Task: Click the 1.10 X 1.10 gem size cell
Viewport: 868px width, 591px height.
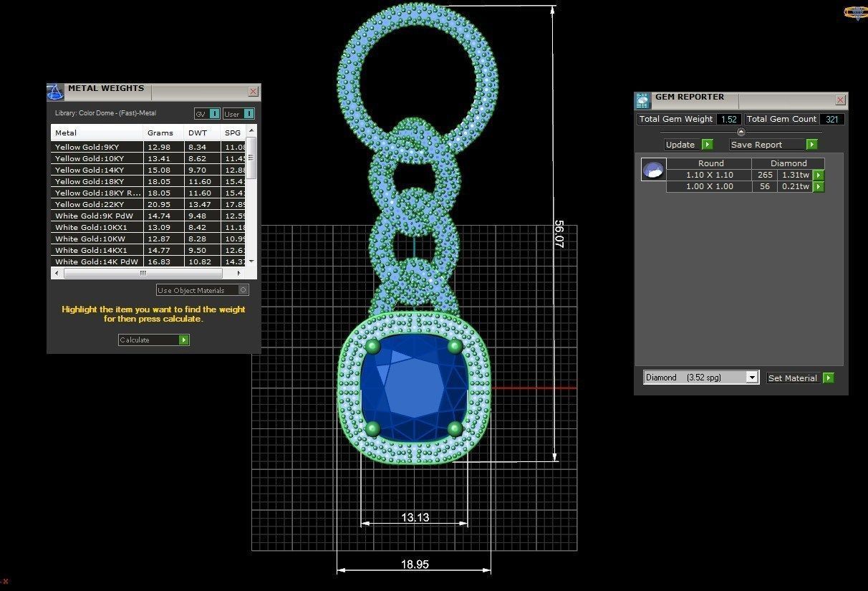Action: tap(709, 175)
